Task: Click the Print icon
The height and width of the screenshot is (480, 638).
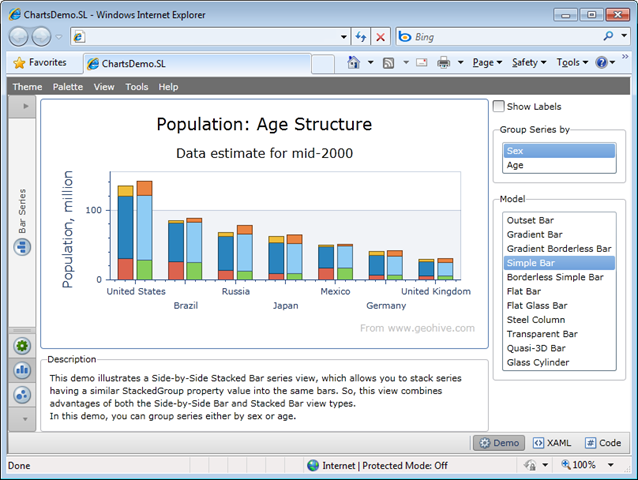Action: pyautogui.click(x=444, y=63)
